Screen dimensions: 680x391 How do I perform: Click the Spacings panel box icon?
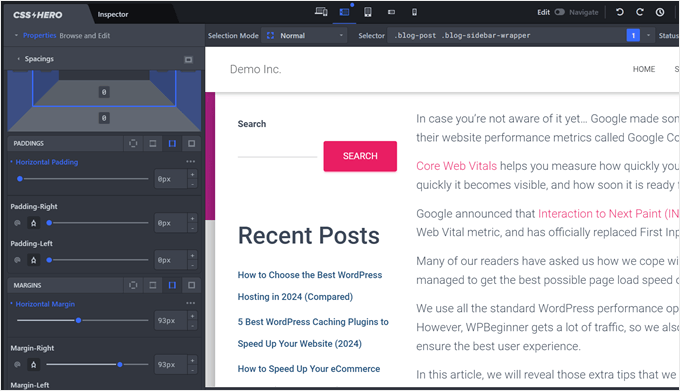pyautogui.click(x=188, y=59)
